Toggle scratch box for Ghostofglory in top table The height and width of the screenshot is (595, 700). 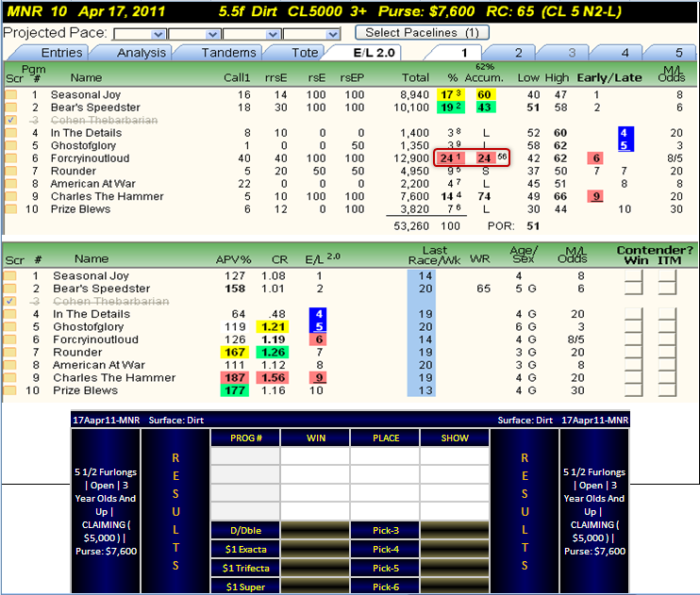pos(11,145)
